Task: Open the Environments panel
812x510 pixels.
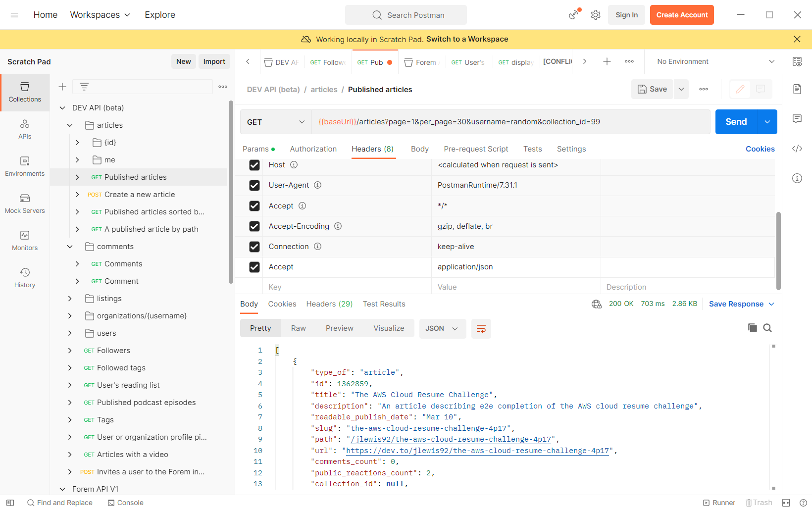Action: click(25, 167)
